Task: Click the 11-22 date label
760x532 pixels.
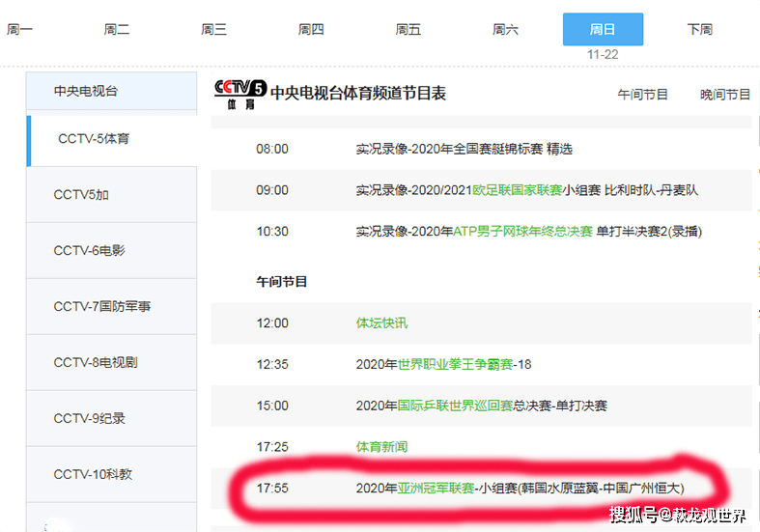Action: click(x=603, y=55)
